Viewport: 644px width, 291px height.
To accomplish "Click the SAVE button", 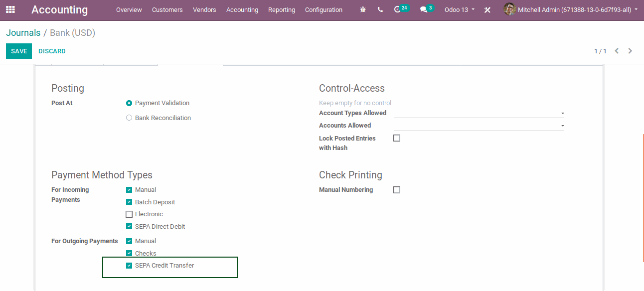I will [x=19, y=51].
